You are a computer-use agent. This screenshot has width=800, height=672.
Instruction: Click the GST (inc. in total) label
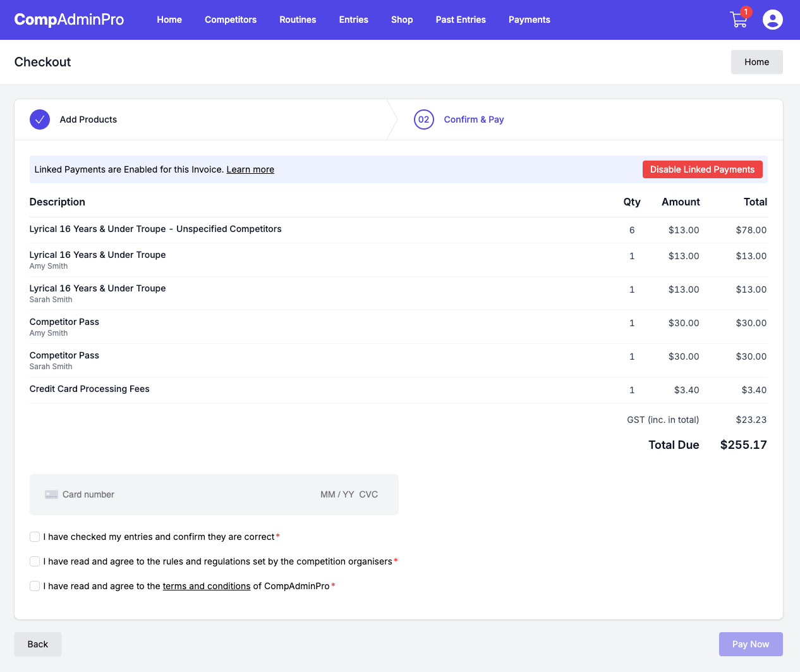(x=663, y=420)
